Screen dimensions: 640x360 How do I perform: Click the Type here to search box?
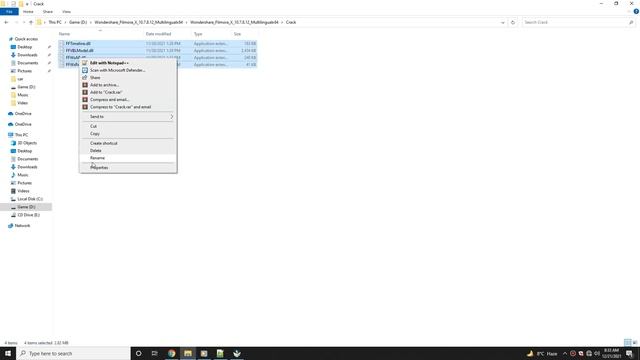click(73, 353)
